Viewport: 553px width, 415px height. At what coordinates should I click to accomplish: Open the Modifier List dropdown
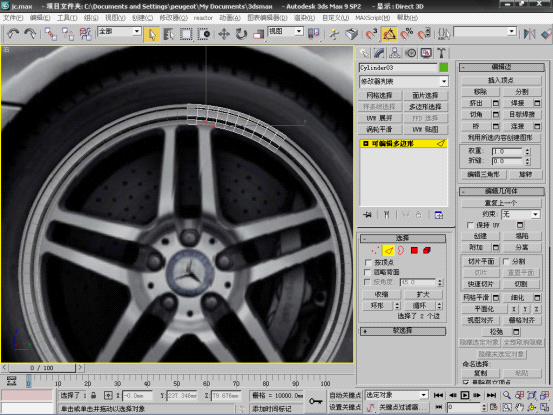tap(404, 81)
